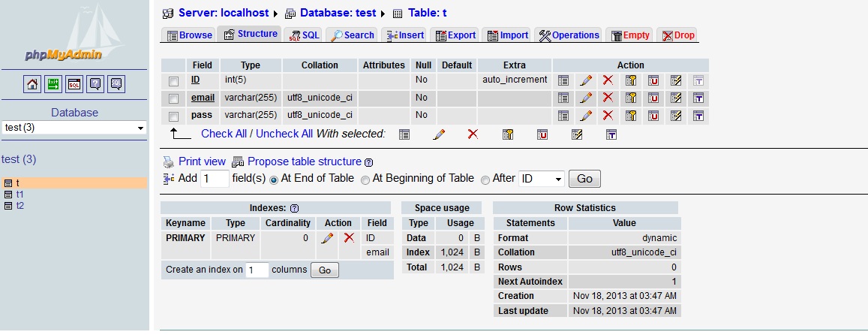The image size is (868, 335).
Task: Click the green Exit log out icon
Action: coord(53,84)
